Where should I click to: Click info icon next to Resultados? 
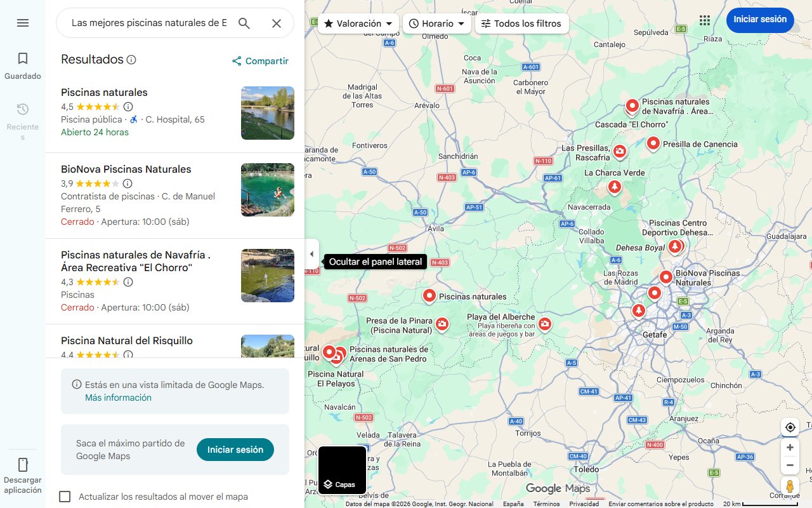131,60
